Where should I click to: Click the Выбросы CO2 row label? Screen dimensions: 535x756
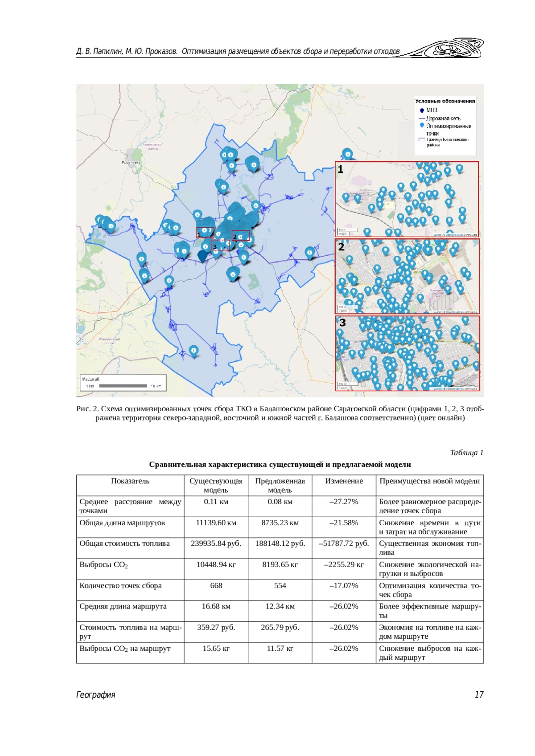click(x=103, y=565)
